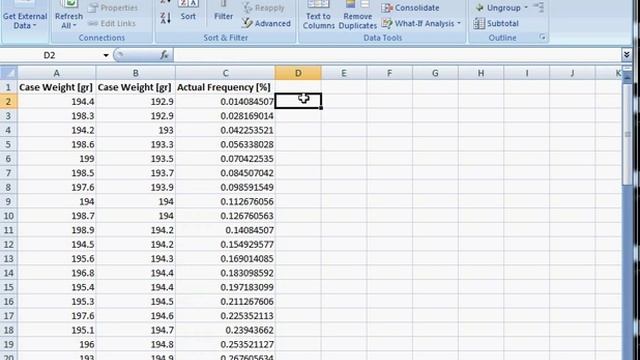
Task: Click the Ungroup button
Action: point(498,8)
